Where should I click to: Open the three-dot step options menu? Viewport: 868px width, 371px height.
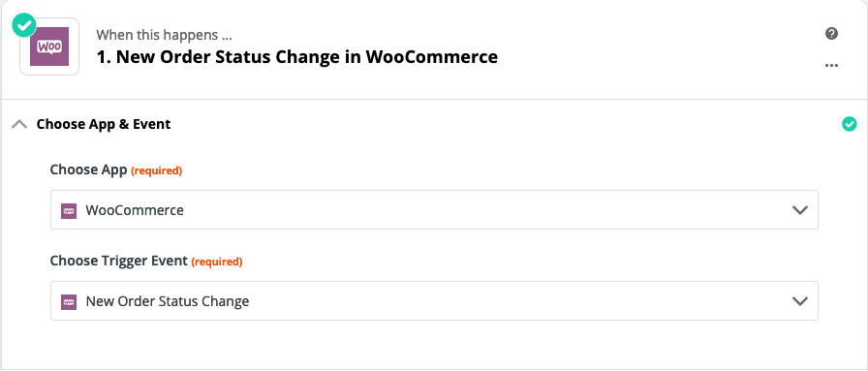[x=831, y=65]
